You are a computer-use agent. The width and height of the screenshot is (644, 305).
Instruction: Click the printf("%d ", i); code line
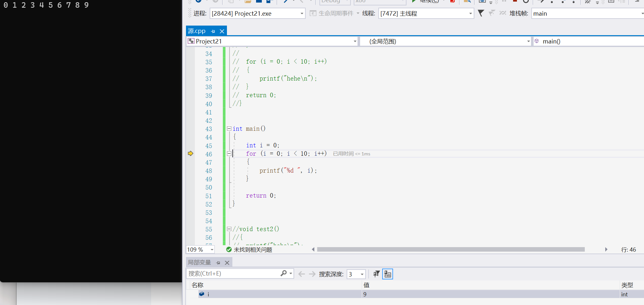point(288,170)
